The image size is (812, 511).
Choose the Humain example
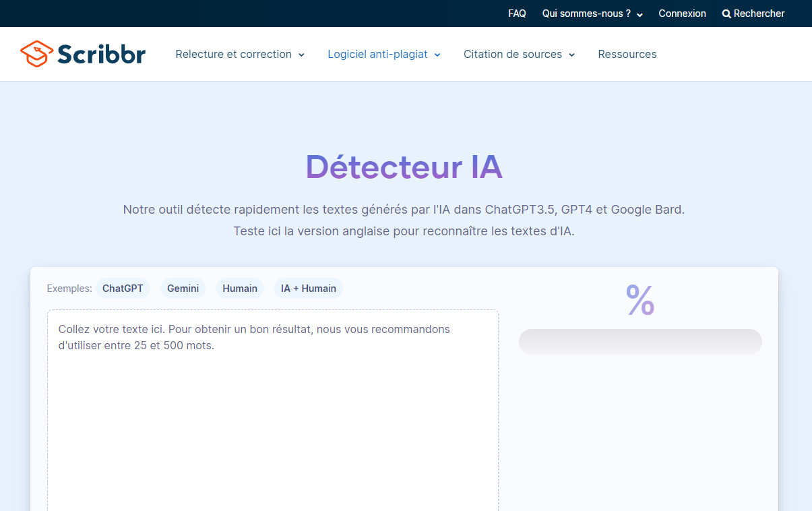coord(240,289)
